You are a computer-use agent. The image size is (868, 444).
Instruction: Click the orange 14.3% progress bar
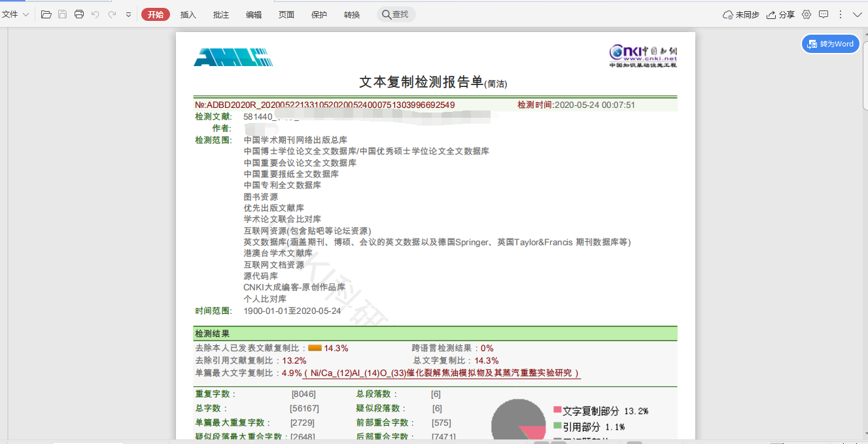tap(315, 348)
